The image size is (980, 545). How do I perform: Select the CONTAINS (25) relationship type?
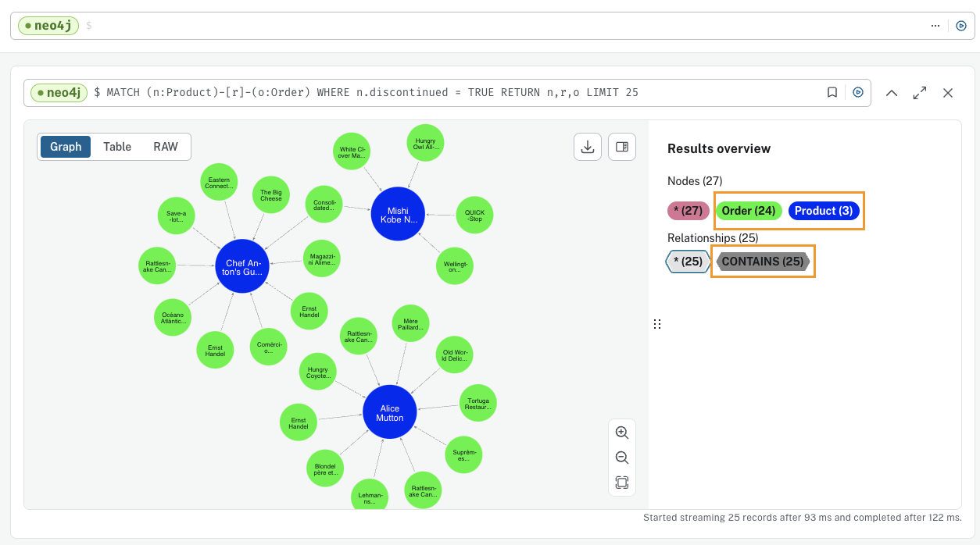762,262
